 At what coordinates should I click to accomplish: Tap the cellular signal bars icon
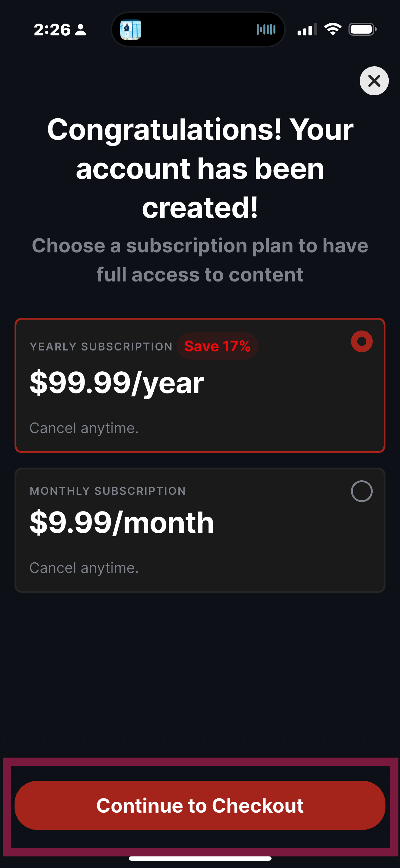point(307,29)
